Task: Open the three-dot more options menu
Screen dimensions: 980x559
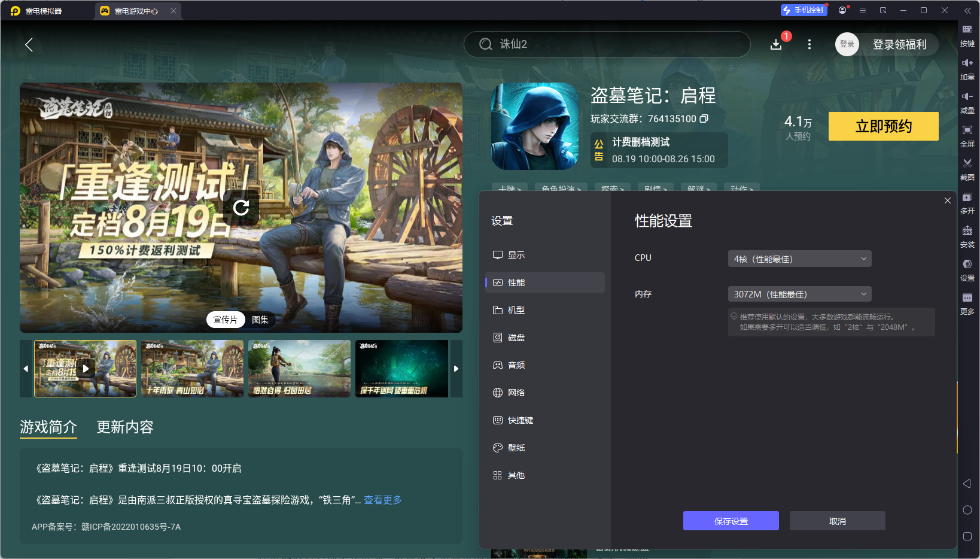Action: click(x=809, y=44)
